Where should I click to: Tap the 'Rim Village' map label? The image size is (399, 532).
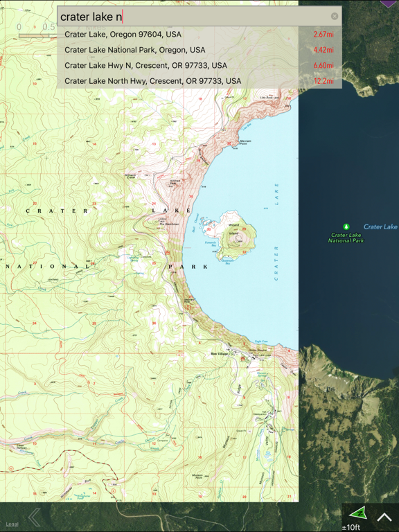(220, 353)
